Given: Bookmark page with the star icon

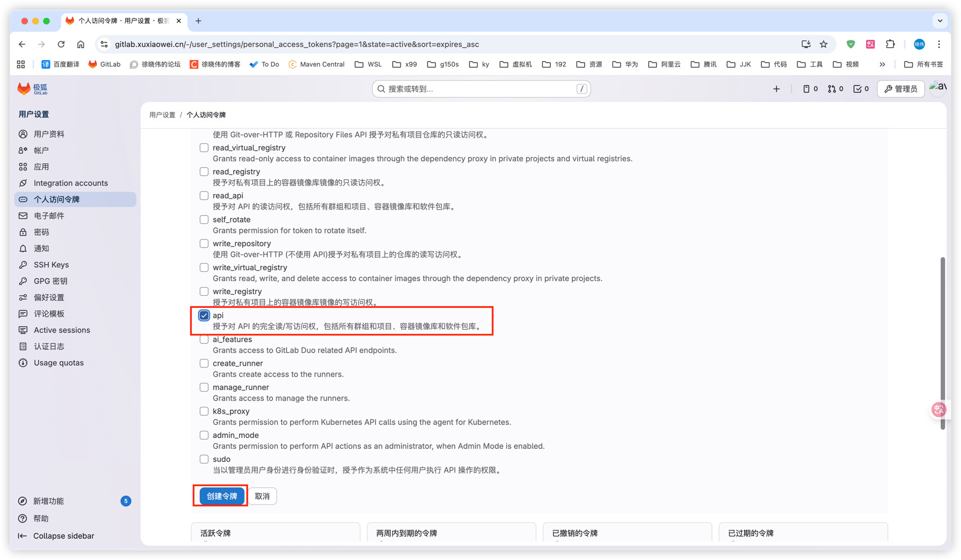Looking at the screenshot, I should [824, 44].
